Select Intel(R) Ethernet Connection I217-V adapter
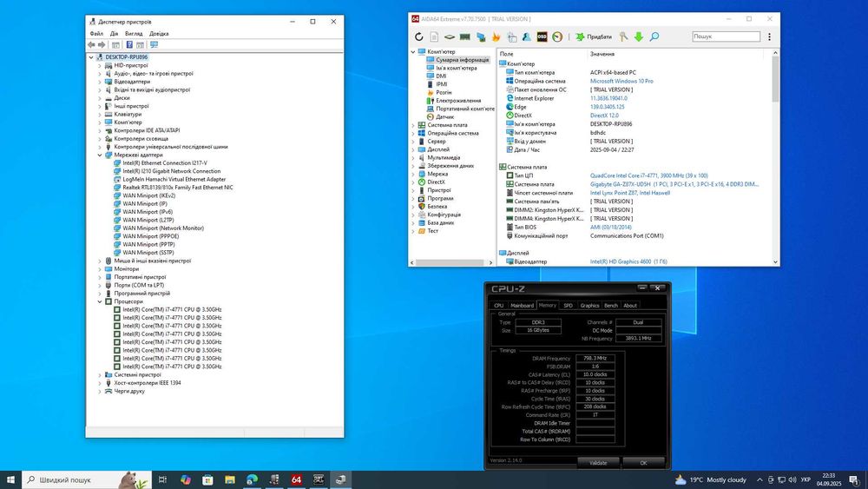 point(165,163)
